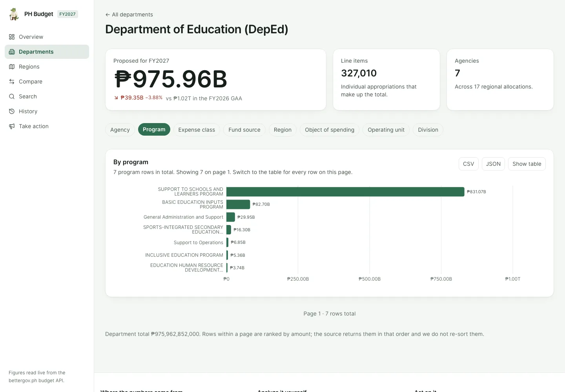This screenshot has height=392, width=565.
Task: Click the INCLUSIVE EDUCATION PROGRAM label
Action: [x=184, y=255]
